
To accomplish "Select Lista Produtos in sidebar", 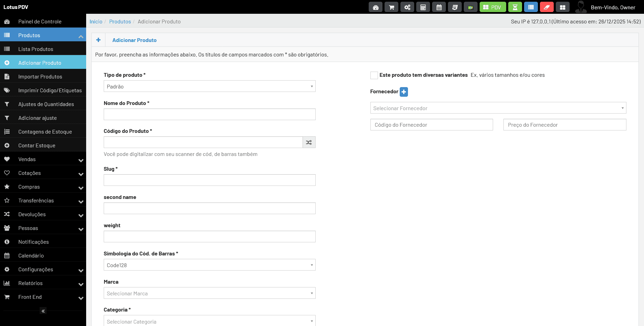I will [x=36, y=49].
